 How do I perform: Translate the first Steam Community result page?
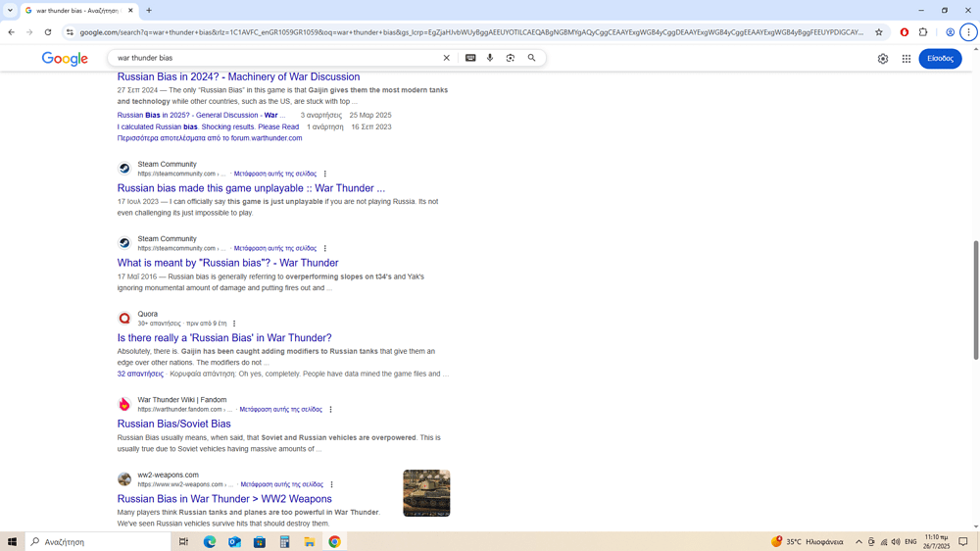pos(275,174)
